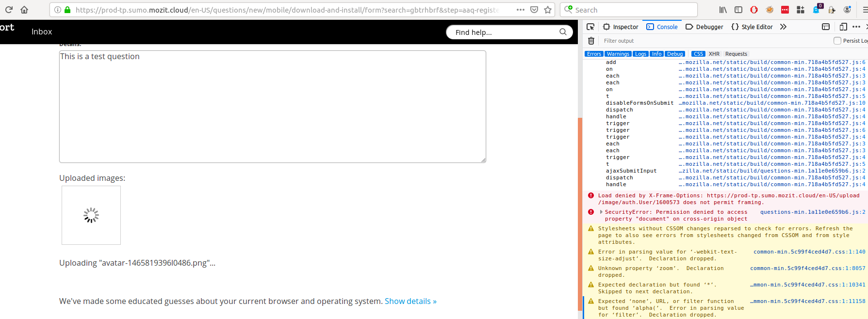Open the Library icon in toolbar
Image resolution: width=868 pixels, height=319 pixels.
coord(723,10)
